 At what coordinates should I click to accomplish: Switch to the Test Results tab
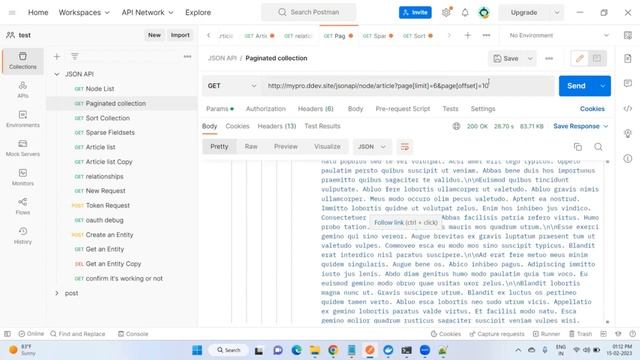[322, 126]
